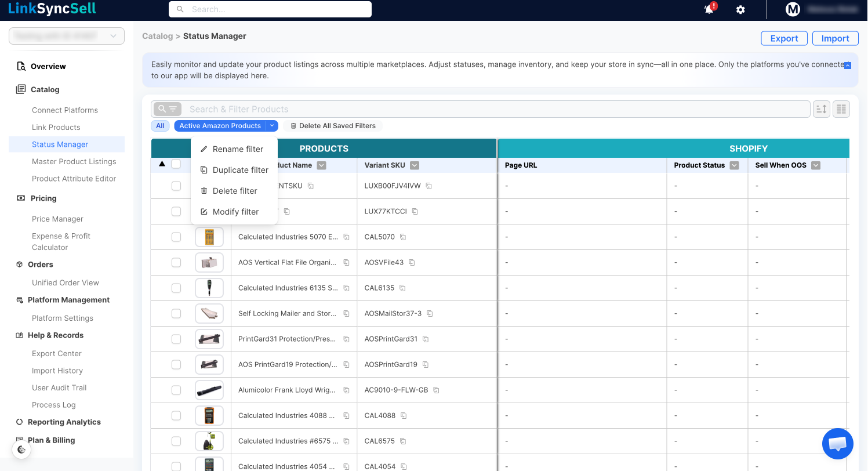The height and width of the screenshot is (471, 868).
Task: Open Link Products in the sidebar
Action: click(x=56, y=127)
